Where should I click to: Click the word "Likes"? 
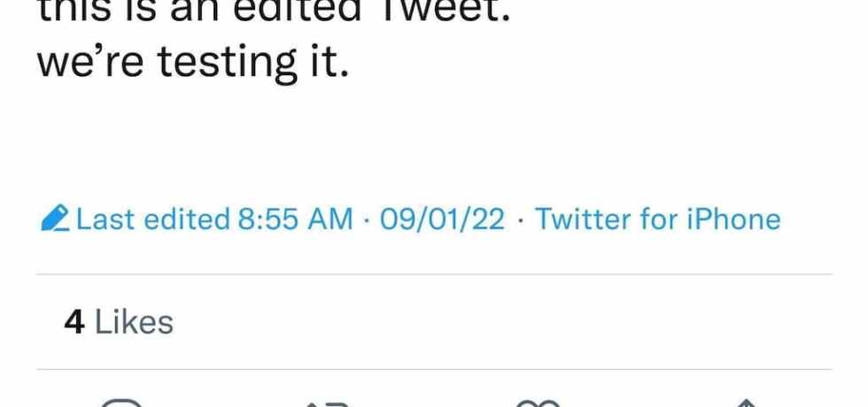pyautogui.click(x=134, y=322)
